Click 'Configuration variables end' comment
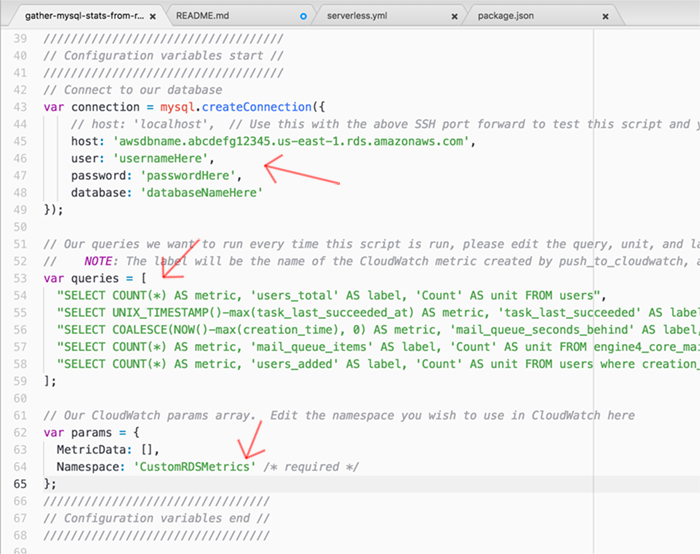 click(157, 518)
